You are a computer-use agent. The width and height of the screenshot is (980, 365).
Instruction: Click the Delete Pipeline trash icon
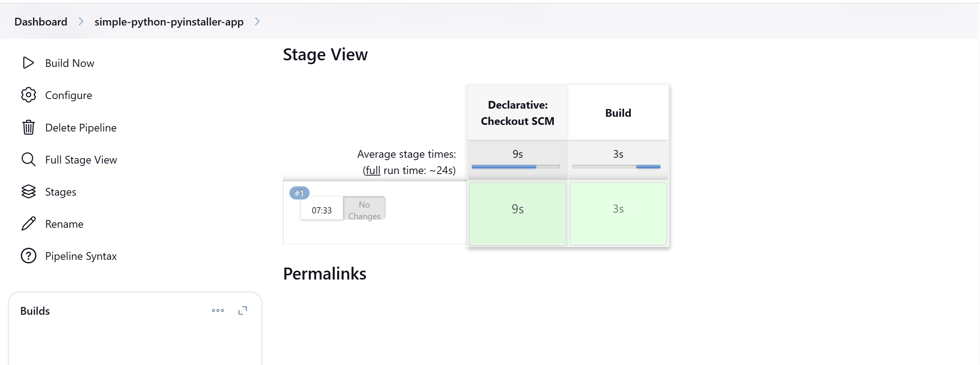tap(28, 127)
